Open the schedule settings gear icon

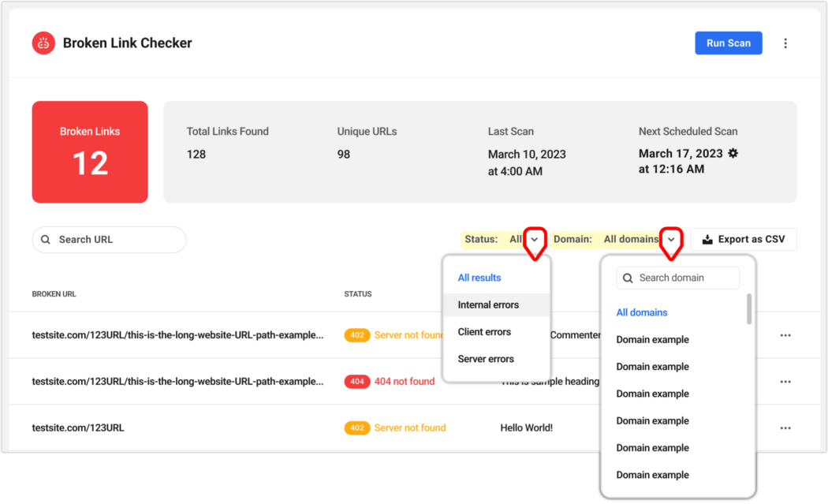pos(733,153)
